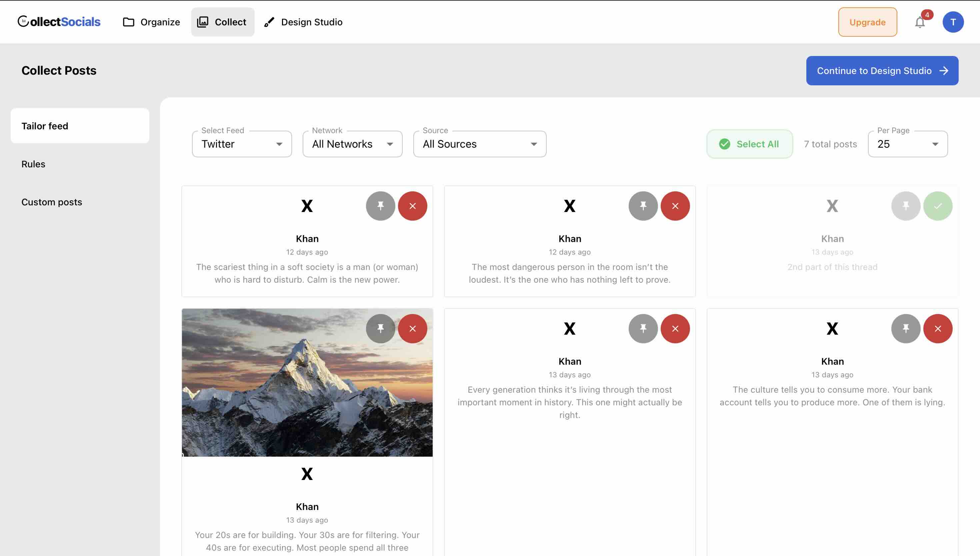The height and width of the screenshot is (556, 980).
Task: Restore the '2nd part of this thread' post with green check
Action: [938, 206]
